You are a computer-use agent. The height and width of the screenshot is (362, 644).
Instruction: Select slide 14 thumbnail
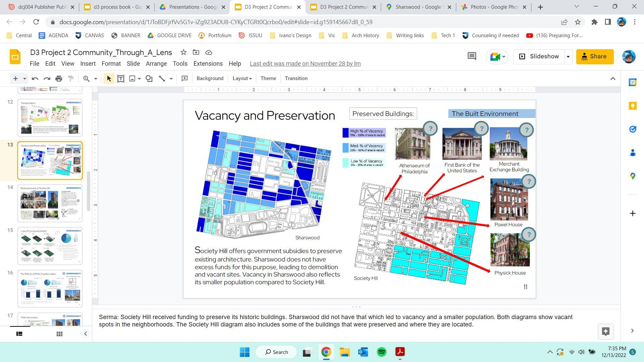(x=50, y=203)
